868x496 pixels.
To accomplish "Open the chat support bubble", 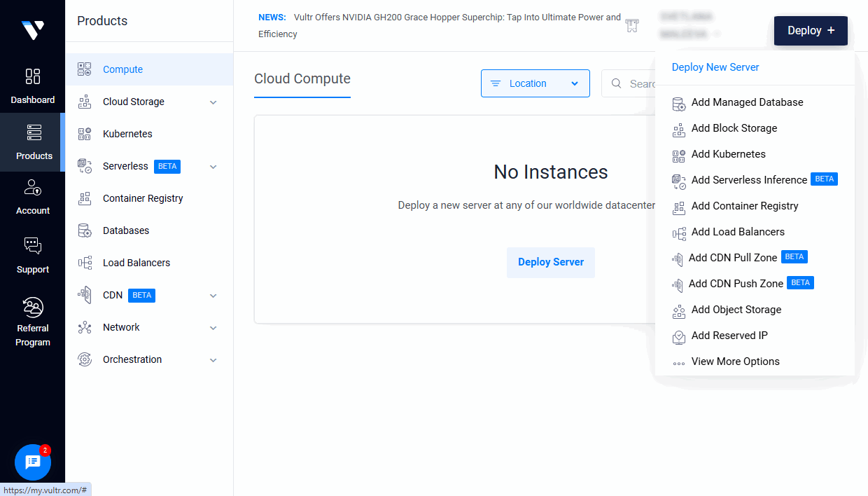I will 32,462.
